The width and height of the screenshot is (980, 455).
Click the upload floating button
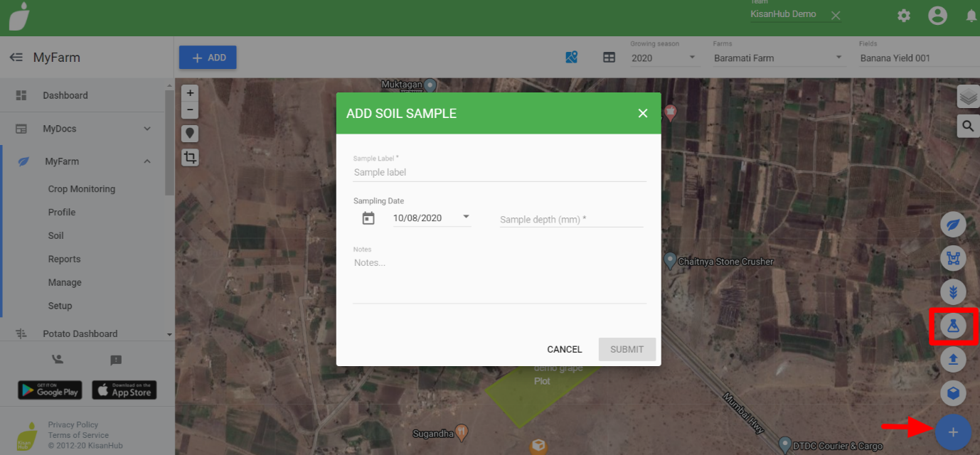tap(953, 359)
